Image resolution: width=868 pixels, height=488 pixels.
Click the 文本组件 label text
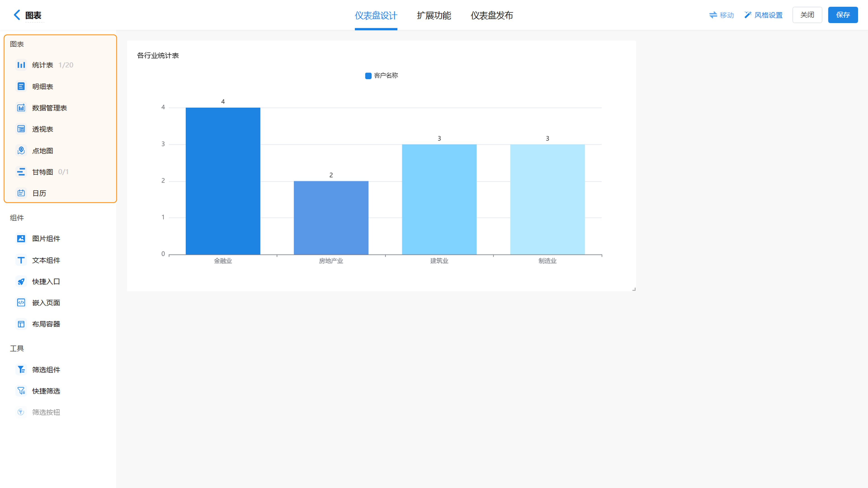pos(46,260)
